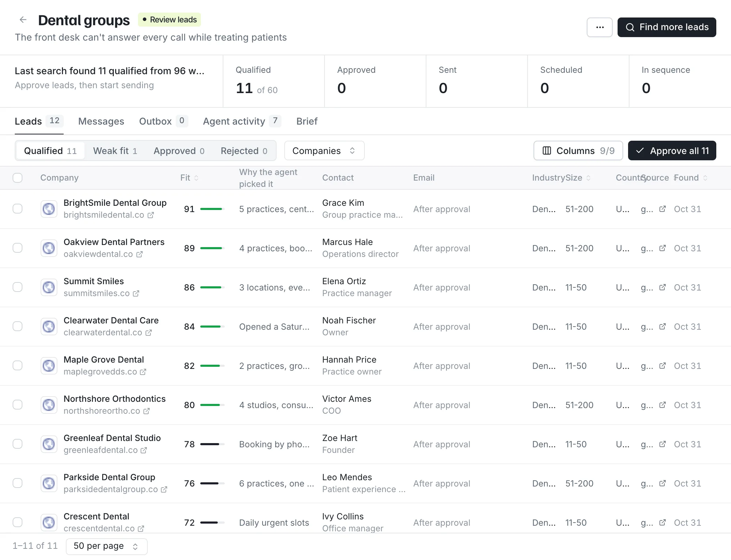The width and height of the screenshot is (731, 560).
Task: Go back using the left arrow icon
Action: (x=23, y=20)
